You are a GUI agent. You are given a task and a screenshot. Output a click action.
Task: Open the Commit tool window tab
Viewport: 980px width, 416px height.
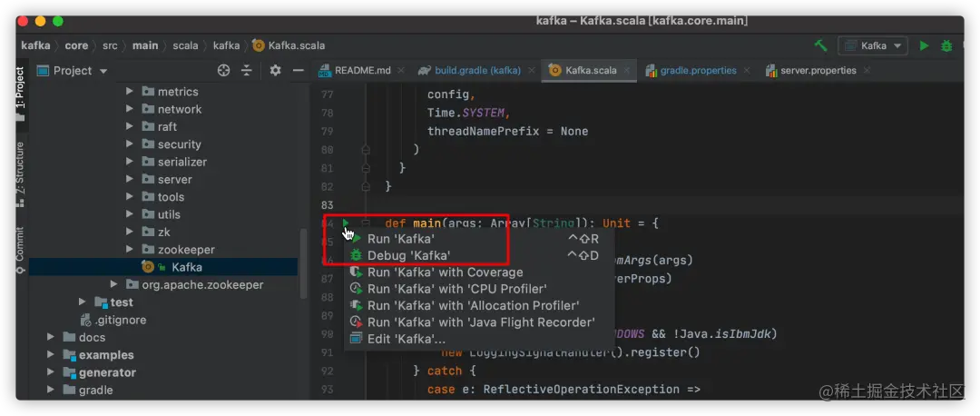(21, 249)
